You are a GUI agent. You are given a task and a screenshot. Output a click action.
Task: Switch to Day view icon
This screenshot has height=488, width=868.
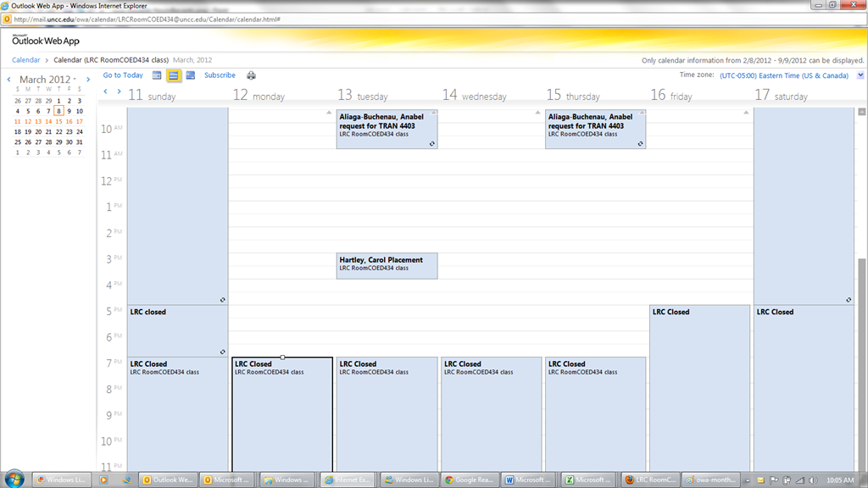pos(157,75)
